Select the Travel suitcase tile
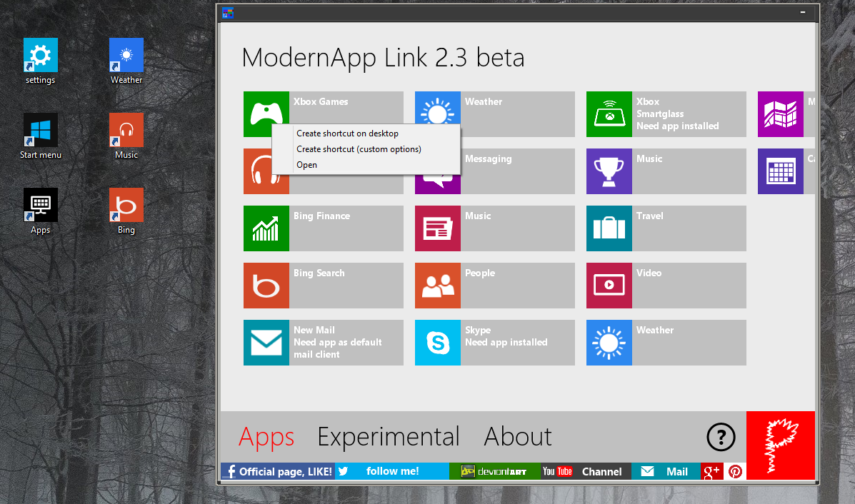 666,228
